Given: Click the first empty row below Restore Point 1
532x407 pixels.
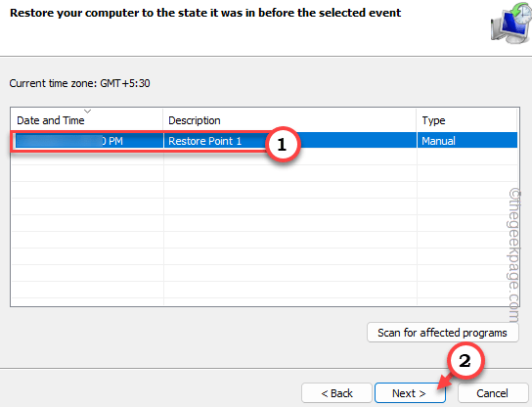Looking at the screenshot, I should [265, 157].
